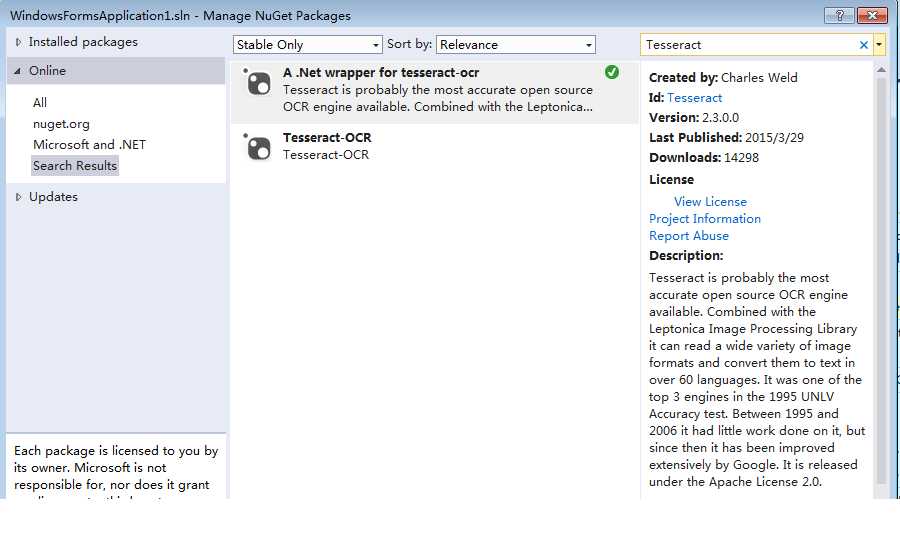
Task: Select All under Online sources
Action: pos(40,103)
